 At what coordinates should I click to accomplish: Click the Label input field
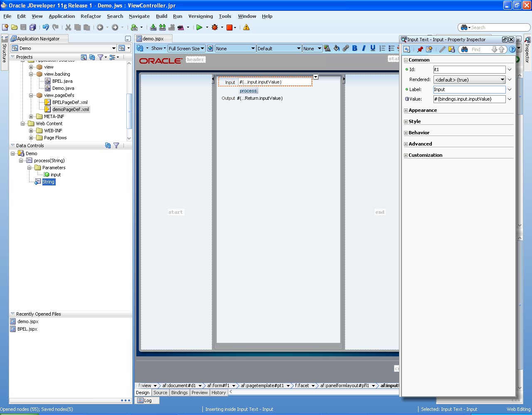click(469, 89)
